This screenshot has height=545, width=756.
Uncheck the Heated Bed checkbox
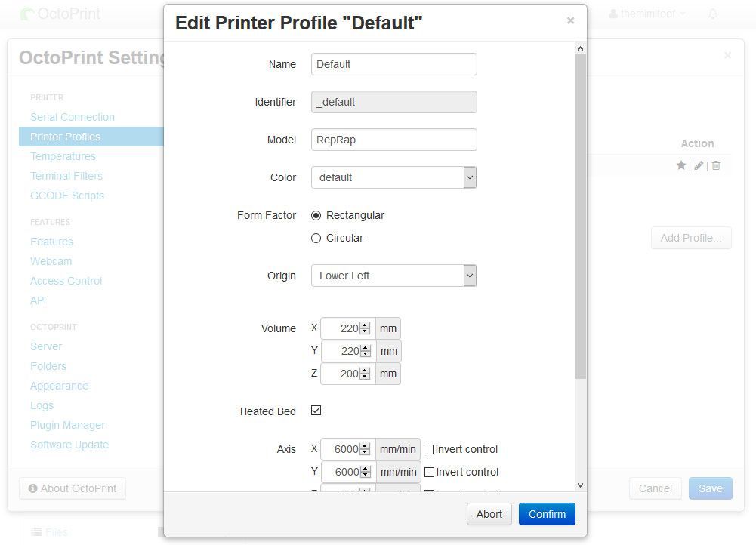(316, 411)
